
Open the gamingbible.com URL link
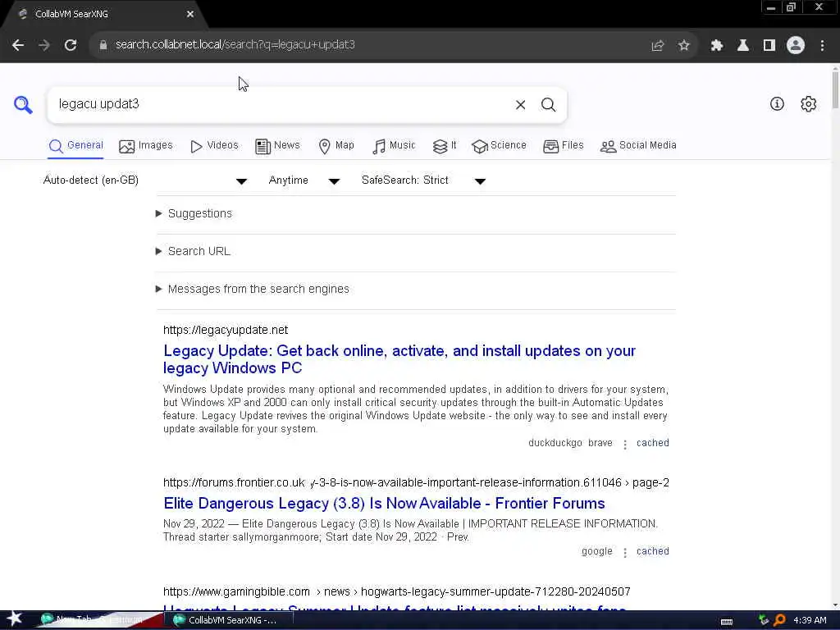tap(396, 592)
